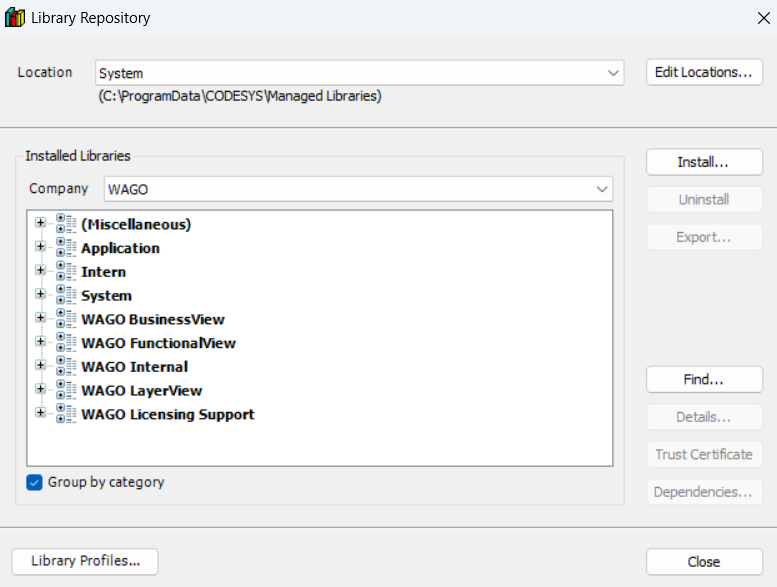This screenshot has width=777, height=587.
Task: Open Library Profiles...
Action: point(85,561)
